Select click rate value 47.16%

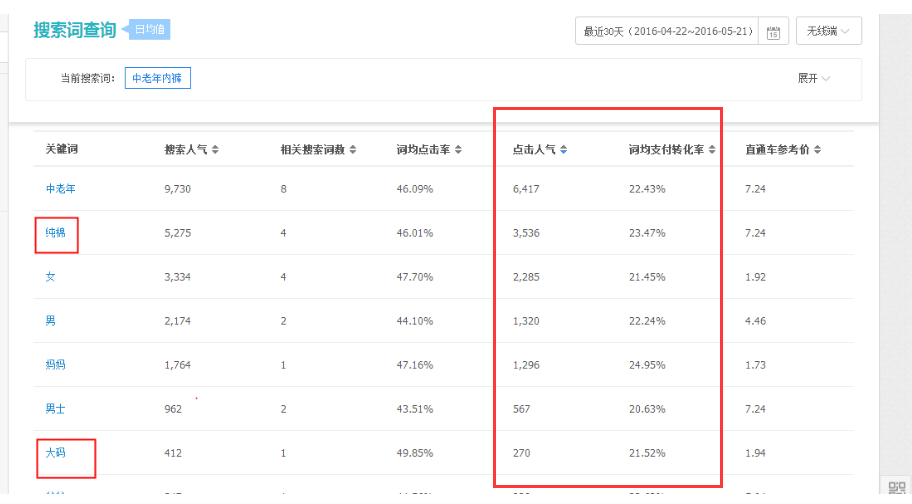(x=415, y=365)
